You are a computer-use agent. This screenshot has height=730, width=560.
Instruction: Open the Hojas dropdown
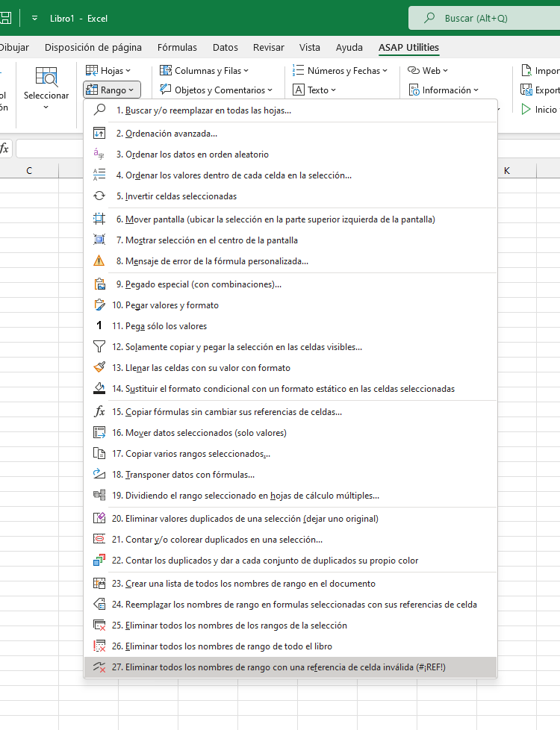(108, 71)
